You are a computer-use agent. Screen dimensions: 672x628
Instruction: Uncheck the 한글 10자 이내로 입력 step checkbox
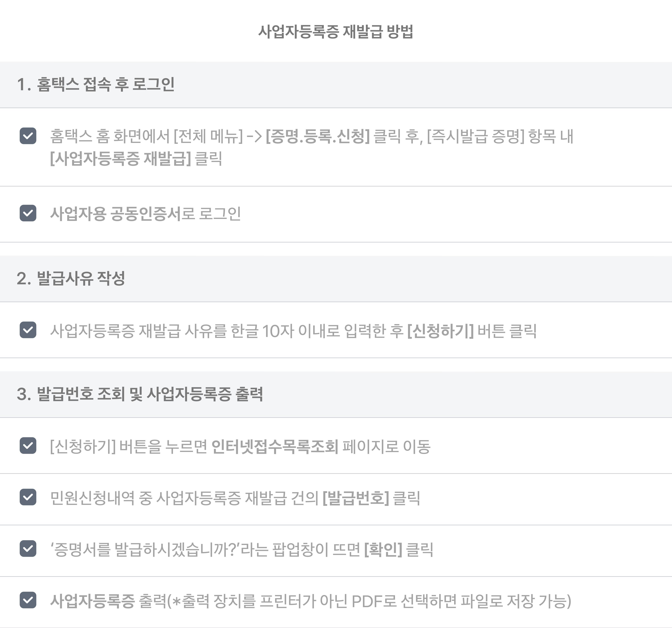click(x=28, y=330)
